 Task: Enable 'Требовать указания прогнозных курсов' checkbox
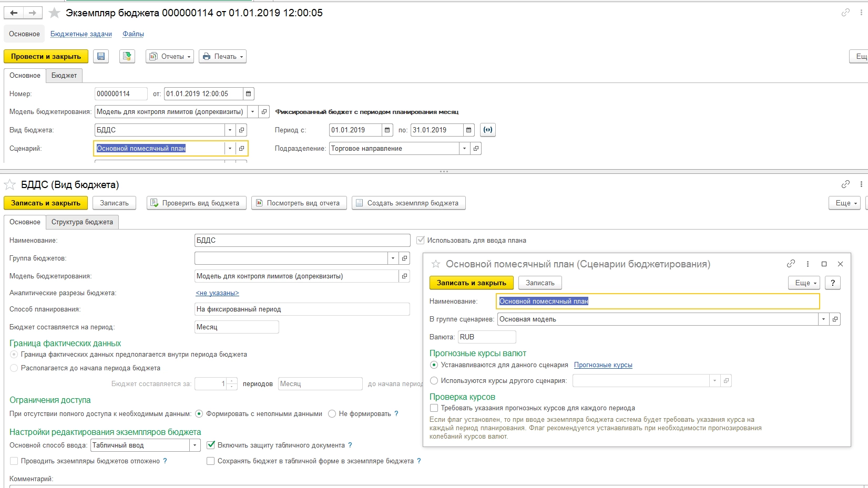coord(434,408)
